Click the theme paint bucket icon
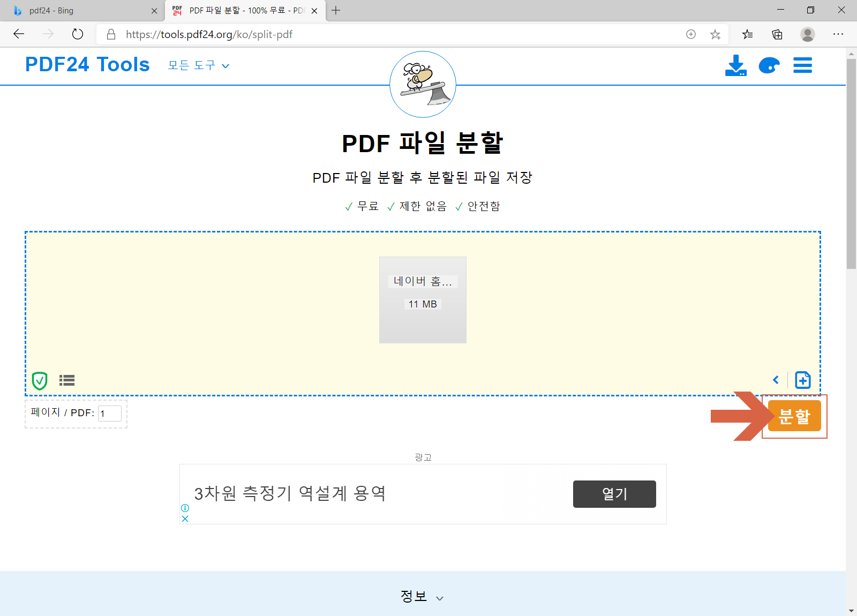 pyautogui.click(x=769, y=65)
